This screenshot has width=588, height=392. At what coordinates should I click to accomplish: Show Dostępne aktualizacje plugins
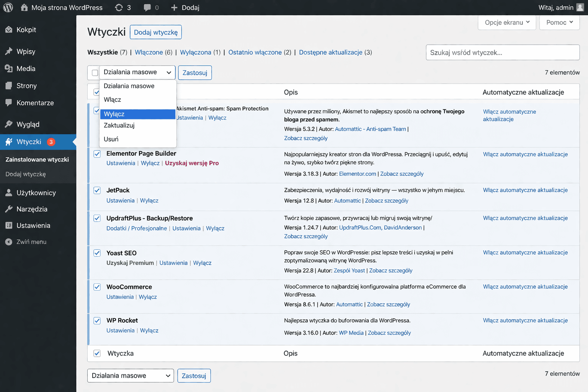point(331,52)
